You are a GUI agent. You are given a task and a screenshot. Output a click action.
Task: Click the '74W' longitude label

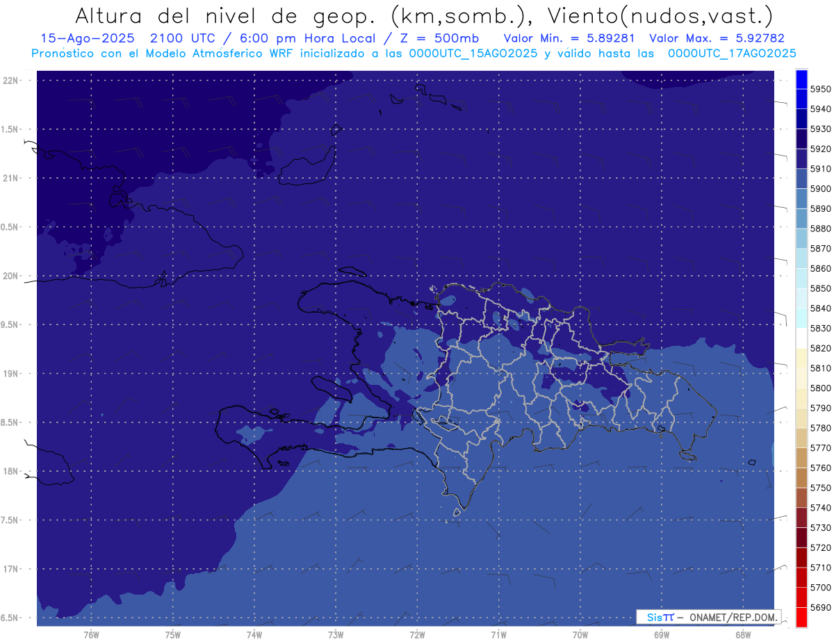[x=254, y=634]
